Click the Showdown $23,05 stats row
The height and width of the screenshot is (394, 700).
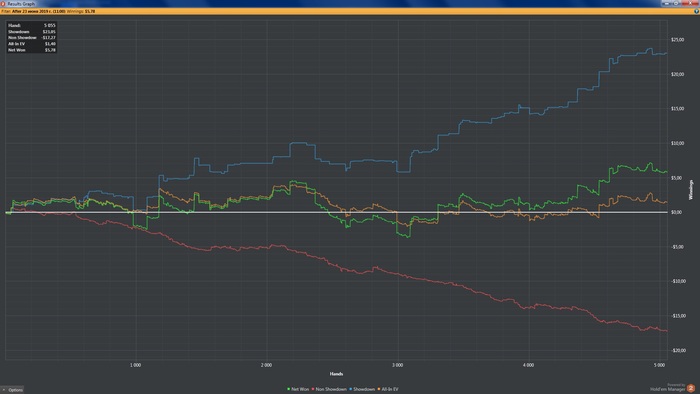pos(32,32)
